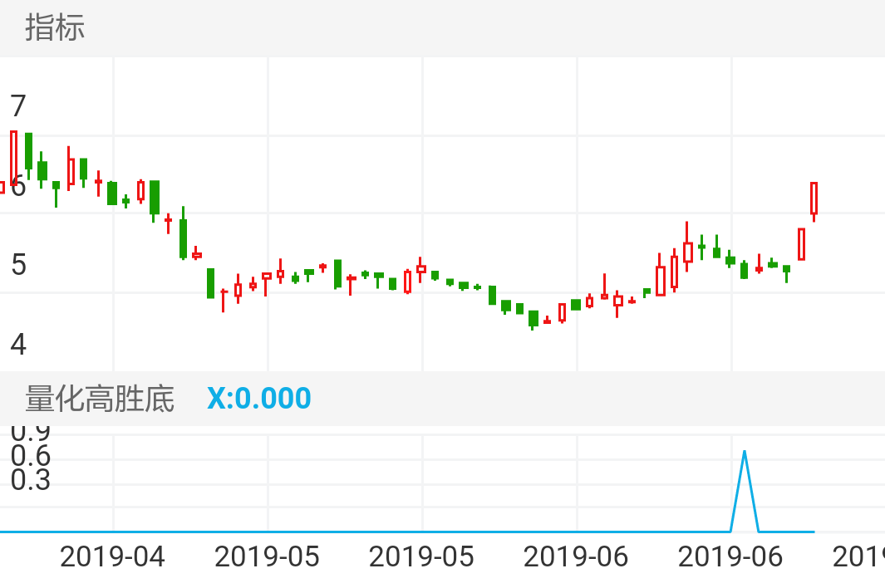Select the rightmost red candlestick

click(x=814, y=199)
